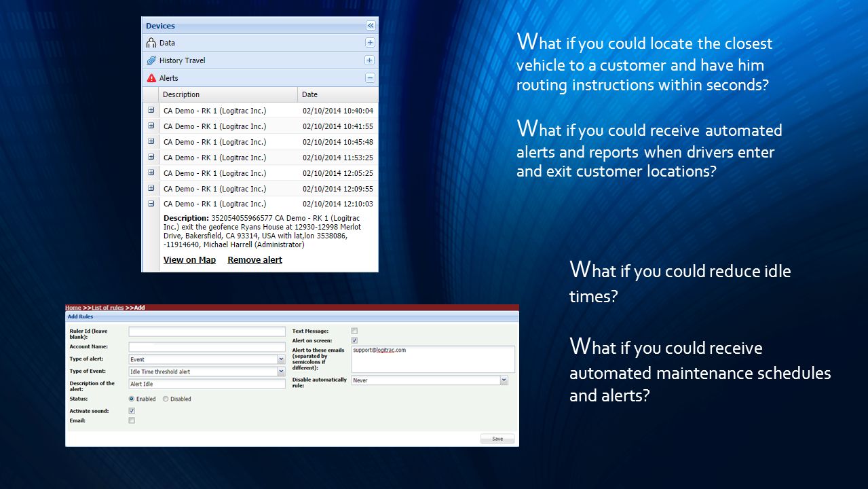This screenshot has height=489, width=868.
Task: Click the Save button
Action: pos(497,439)
